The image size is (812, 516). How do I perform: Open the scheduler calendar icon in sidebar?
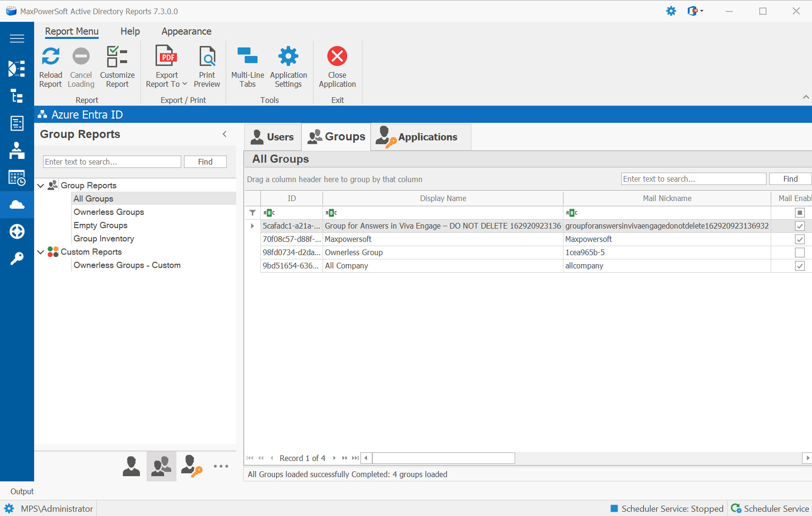tap(17, 178)
